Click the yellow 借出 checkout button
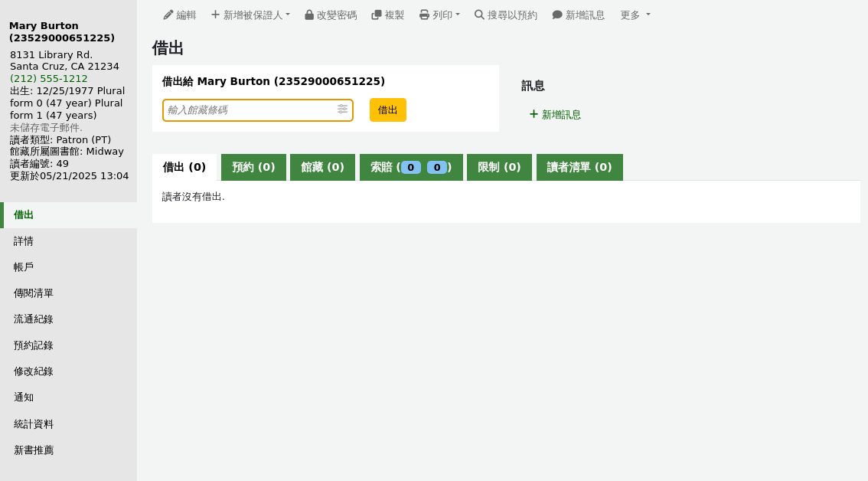Viewport: 868px width, 481px height. pos(388,110)
